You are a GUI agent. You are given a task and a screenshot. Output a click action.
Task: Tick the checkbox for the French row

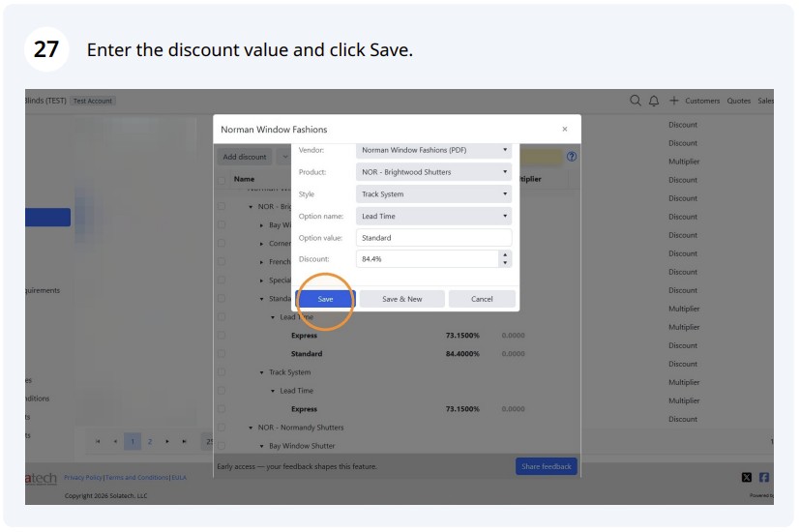(222, 262)
